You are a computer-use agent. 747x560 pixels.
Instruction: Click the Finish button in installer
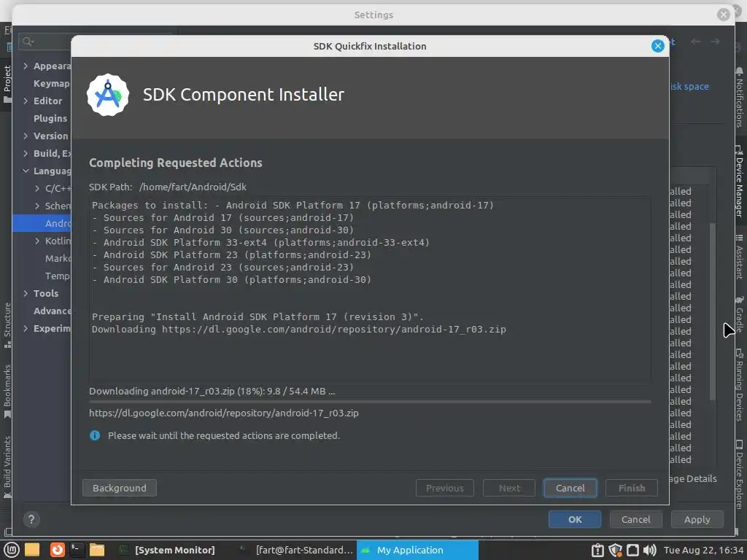pyautogui.click(x=631, y=488)
